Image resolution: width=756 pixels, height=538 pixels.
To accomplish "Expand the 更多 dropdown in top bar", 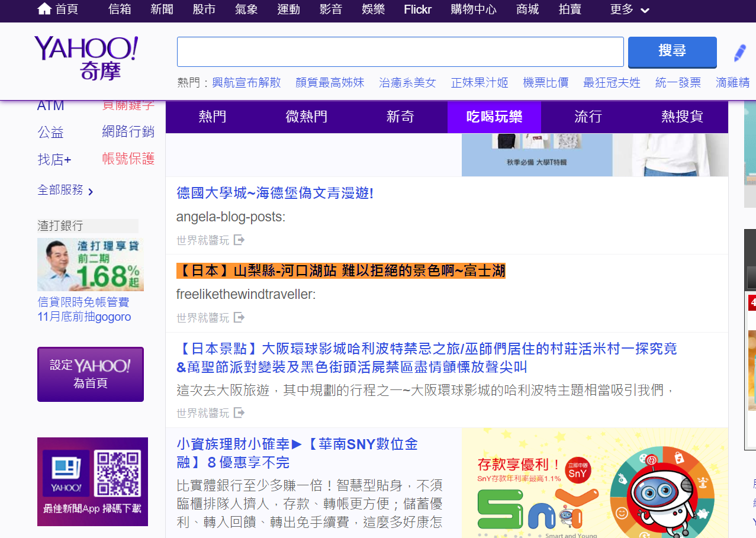I will [630, 9].
